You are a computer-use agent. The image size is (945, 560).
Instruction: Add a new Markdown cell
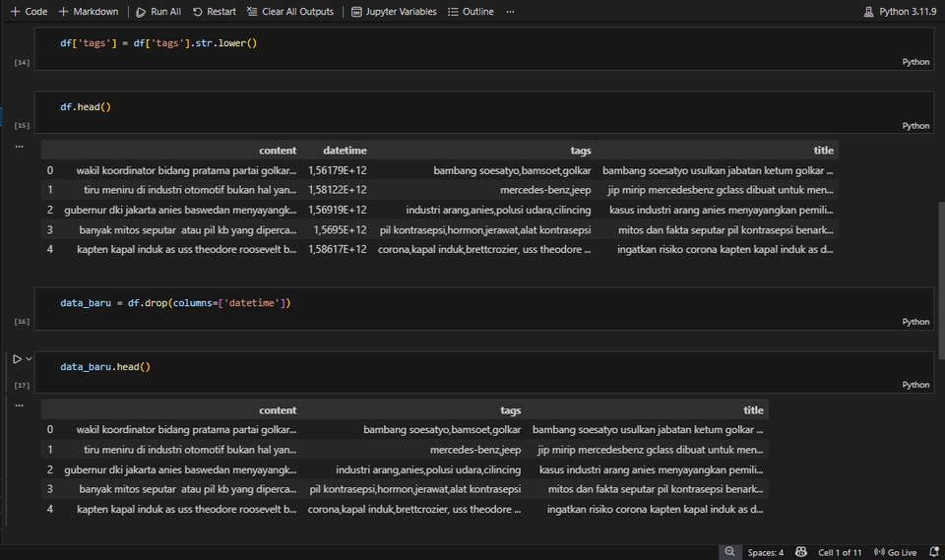coord(89,12)
